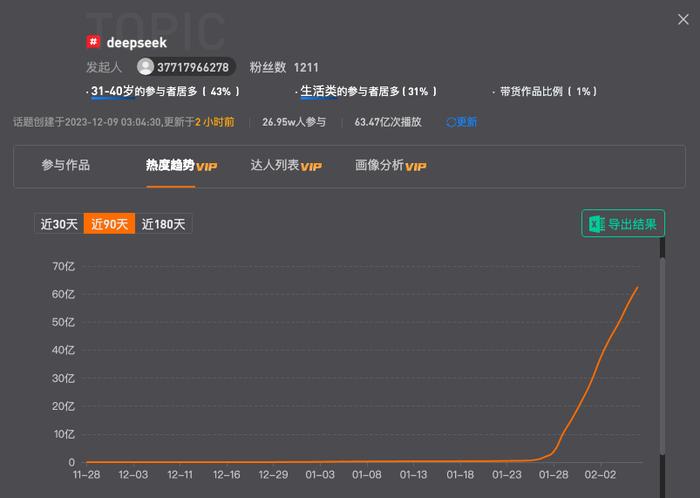Click y-axis label 10亿

point(64,434)
